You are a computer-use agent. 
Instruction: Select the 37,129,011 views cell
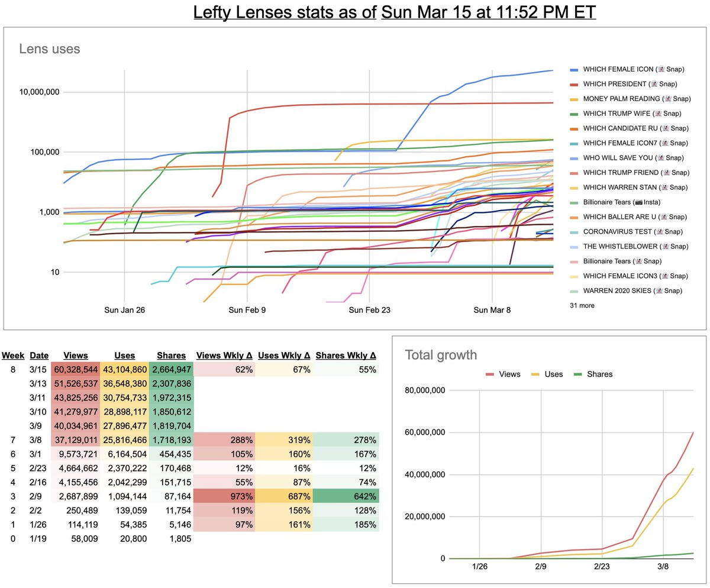pyautogui.click(x=75, y=441)
